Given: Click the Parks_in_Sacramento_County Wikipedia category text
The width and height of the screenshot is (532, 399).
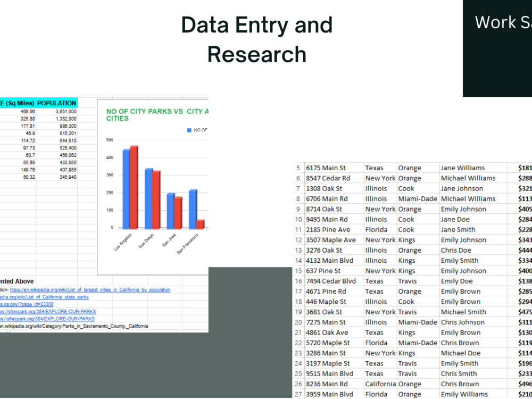Looking at the screenshot, I should point(74,326).
